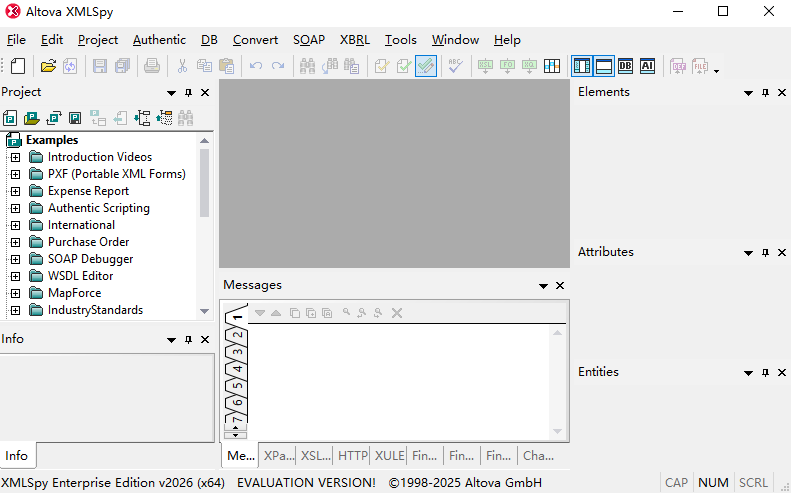Open the XBRL menu
This screenshot has height=493, width=791.
(355, 39)
